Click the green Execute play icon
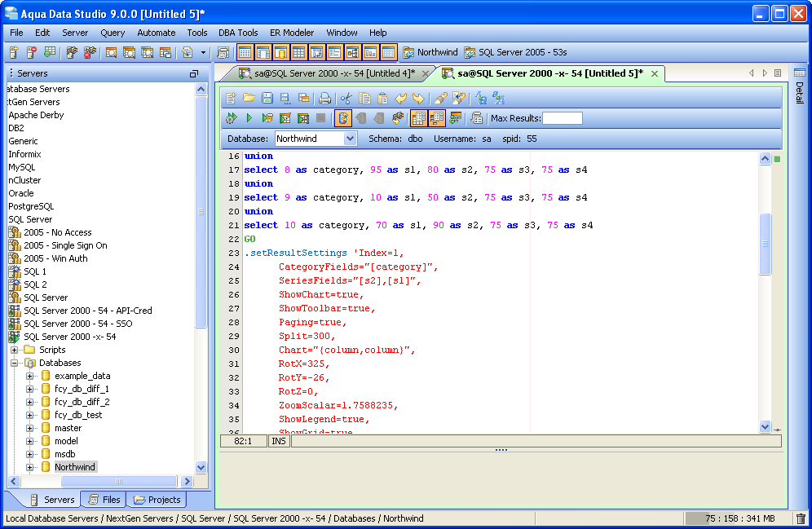The width and height of the screenshot is (812, 529). 249,118
